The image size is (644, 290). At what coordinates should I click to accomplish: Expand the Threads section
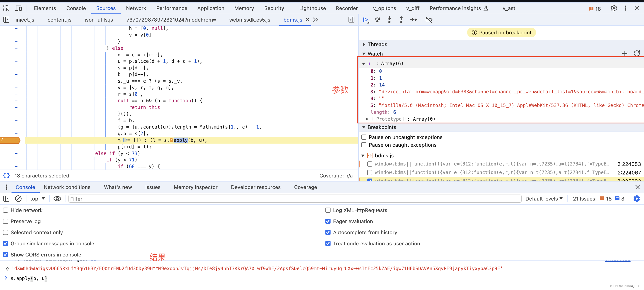tap(364, 44)
